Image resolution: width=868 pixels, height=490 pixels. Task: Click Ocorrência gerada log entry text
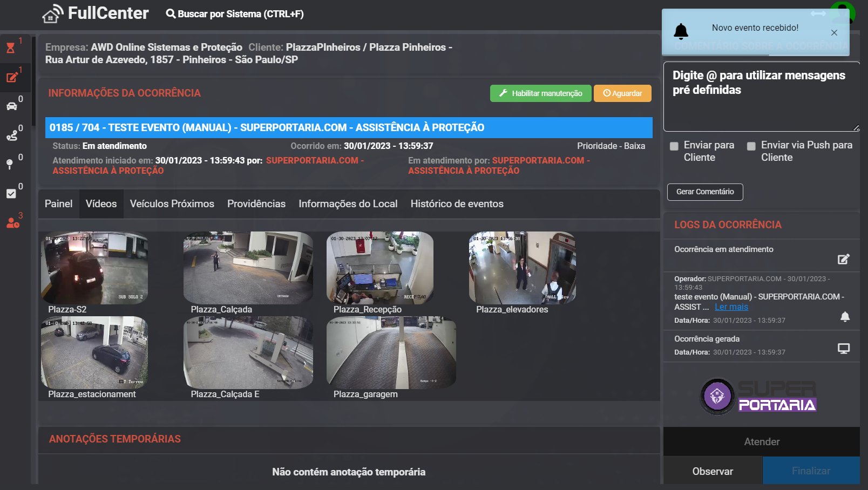coord(707,339)
